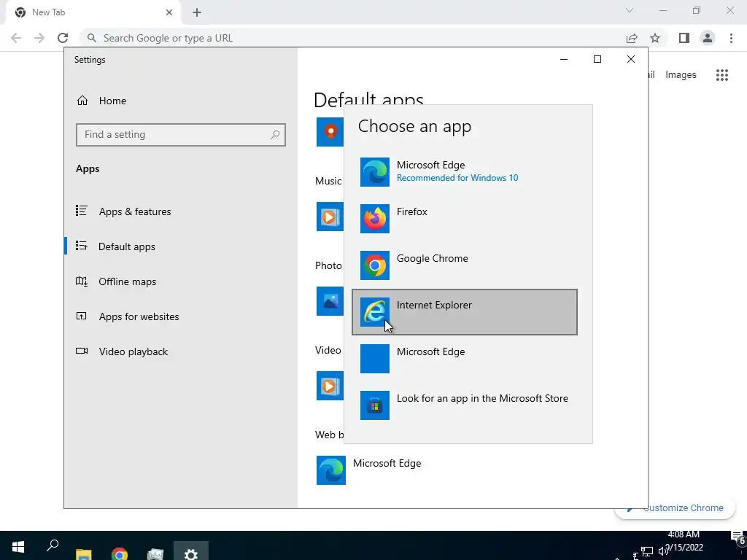This screenshot has height=560, width=747.
Task: Open Windows taskbar search
Action: click(x=53, y=545)
